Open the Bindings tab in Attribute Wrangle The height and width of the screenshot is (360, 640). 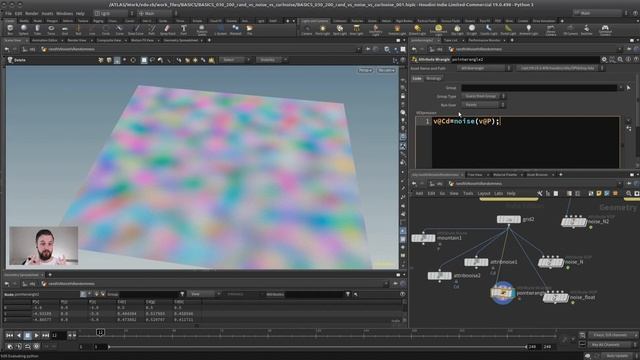(433, 78)
